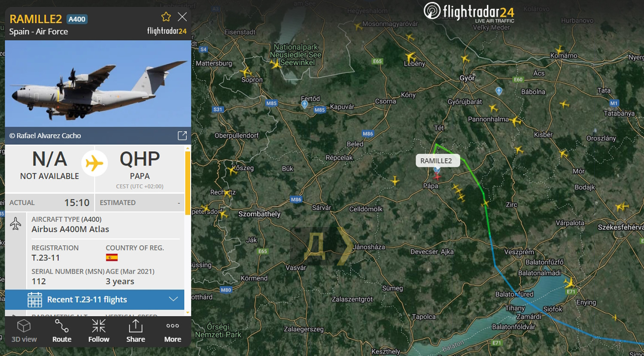
Task: Star RAMILLE2 as a favorite flight
Action: click(x=166, y=17)
